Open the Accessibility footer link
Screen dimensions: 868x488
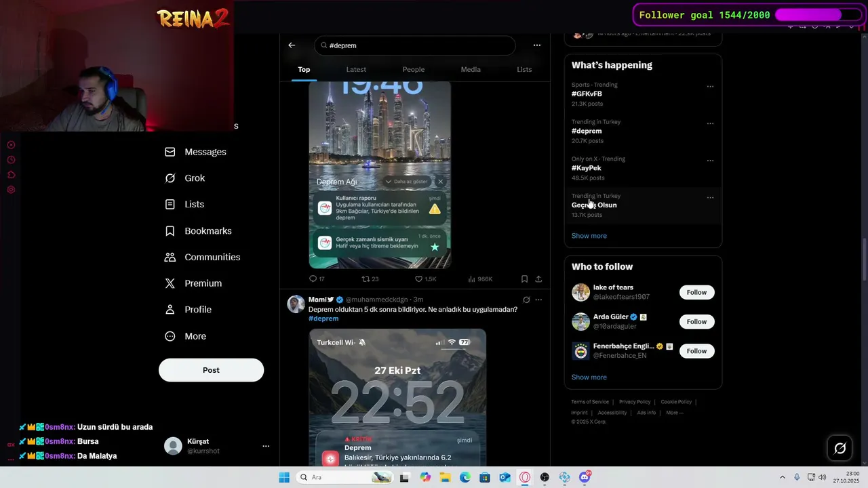click(x=612, y=413)
